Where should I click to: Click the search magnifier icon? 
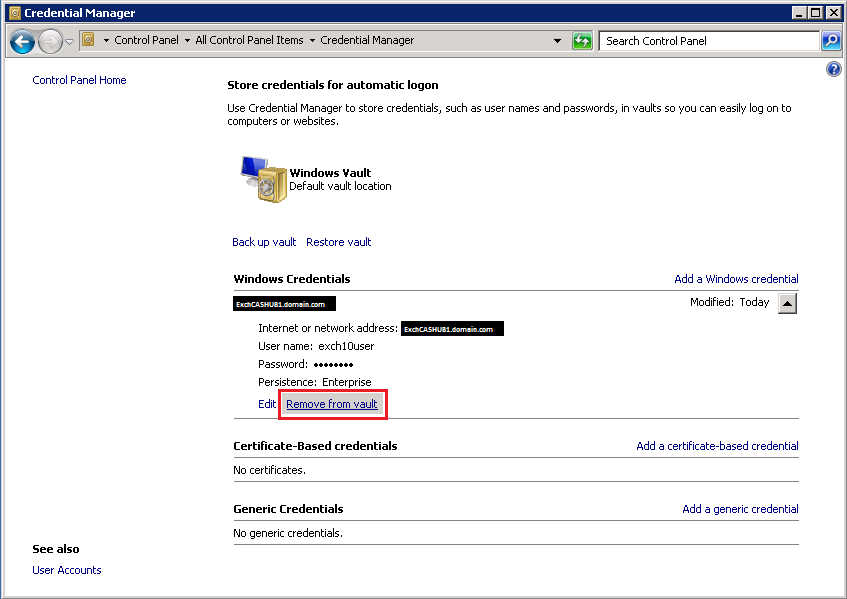(x=830, y=41)
